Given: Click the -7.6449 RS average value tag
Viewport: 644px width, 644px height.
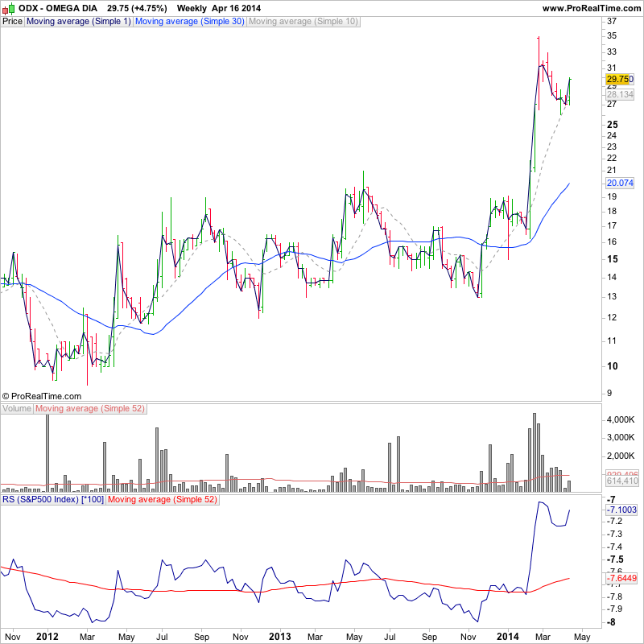Looking at the screenshot, I should click(621, 579).
